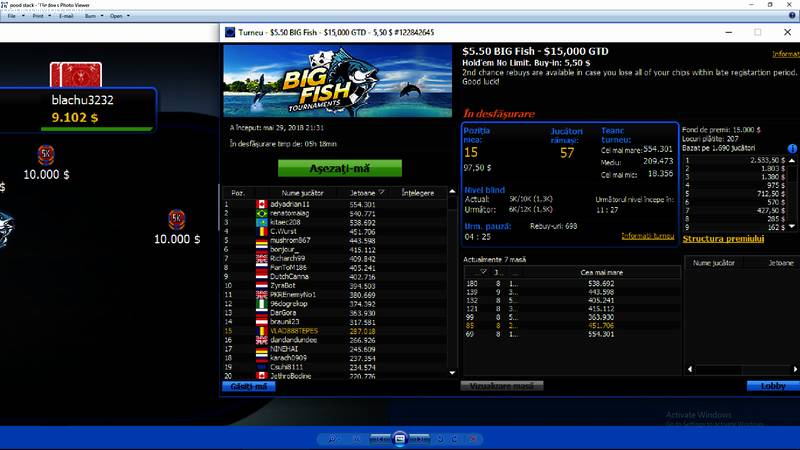Click the Poz. column header
The width and height of the screenshot is (800, 450).
click(x=238, y=193)
